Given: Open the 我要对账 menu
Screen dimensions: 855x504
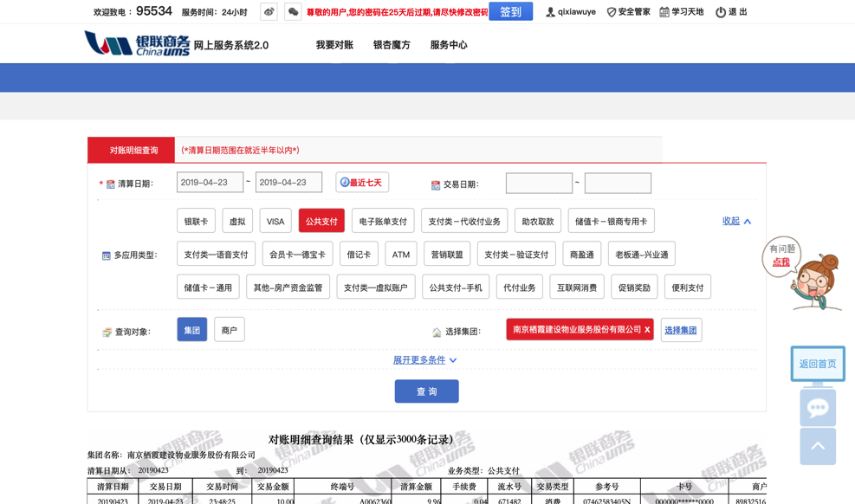Looking at the screenshot, I should pos(334,45).
